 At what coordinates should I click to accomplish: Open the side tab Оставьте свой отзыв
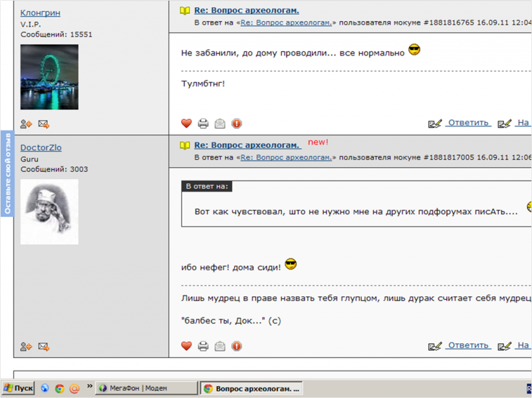click(7, 173)
